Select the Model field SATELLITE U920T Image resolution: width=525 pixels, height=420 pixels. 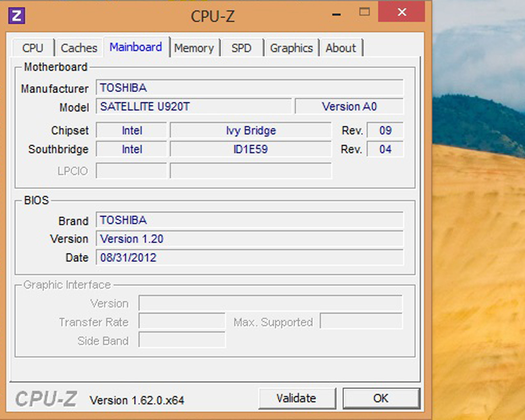click(194, 107)
